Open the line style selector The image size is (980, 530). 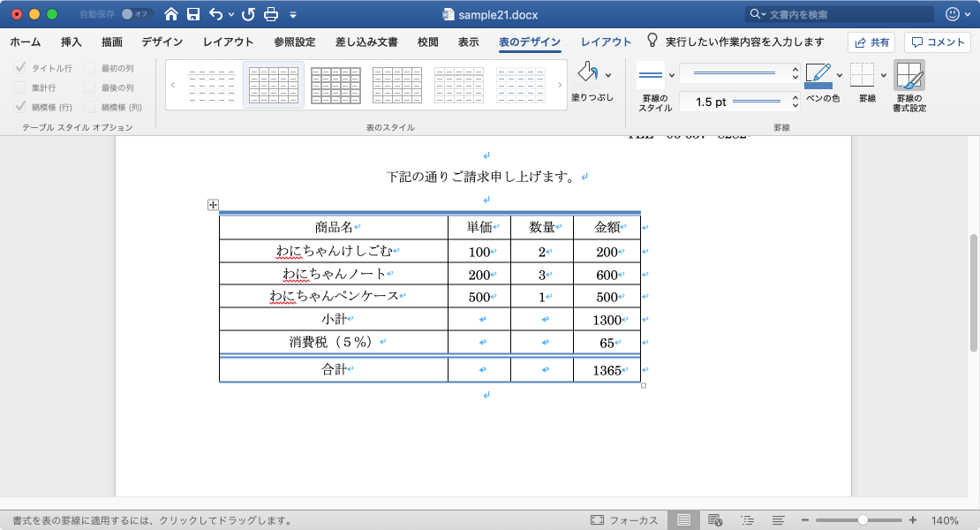click(739, 73)
